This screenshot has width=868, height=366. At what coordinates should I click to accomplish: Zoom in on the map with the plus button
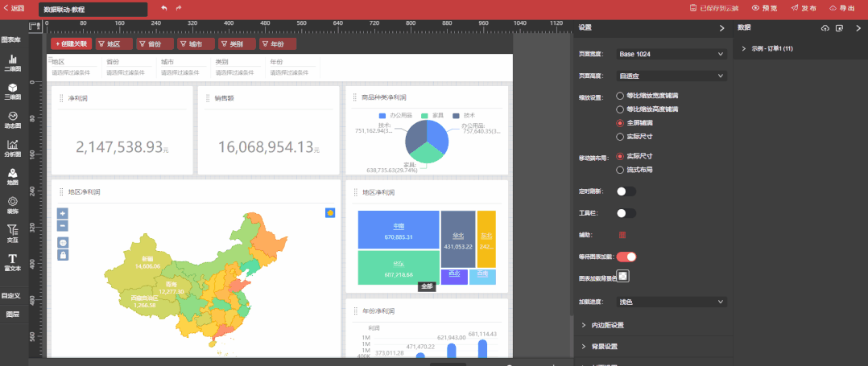(x=63, y=213)
